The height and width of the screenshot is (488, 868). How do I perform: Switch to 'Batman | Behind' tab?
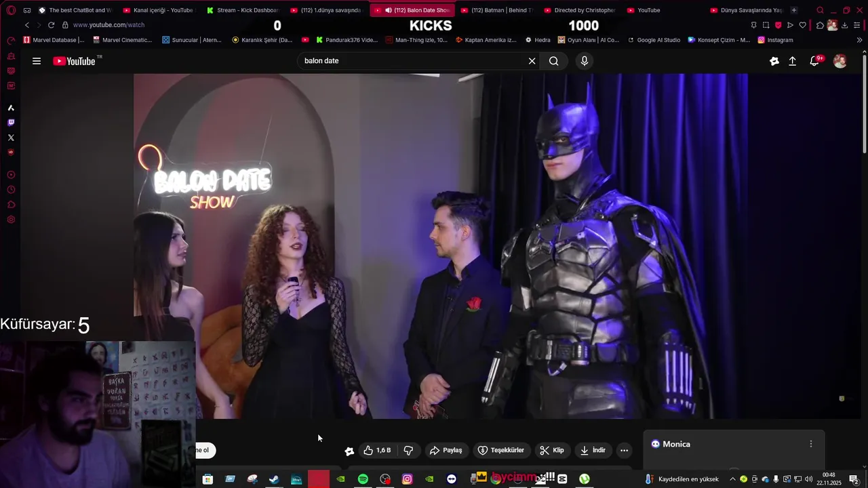[x=496, y=10]
